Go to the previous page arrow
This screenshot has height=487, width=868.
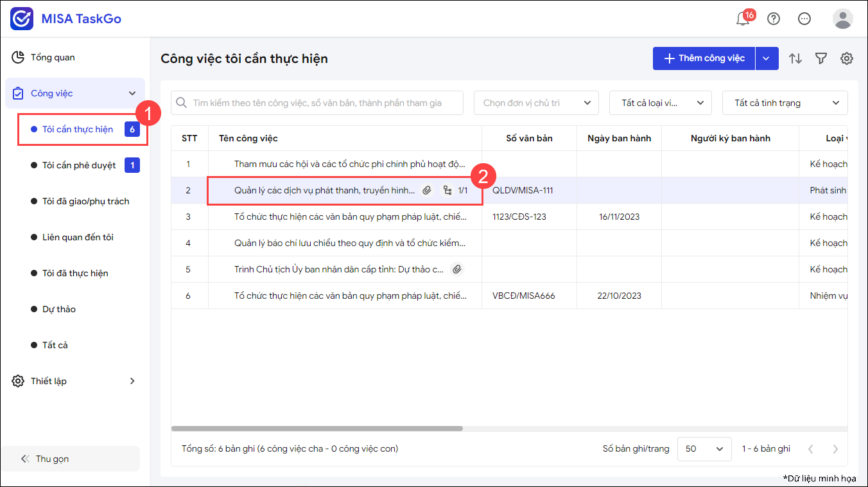coord(811,449)
